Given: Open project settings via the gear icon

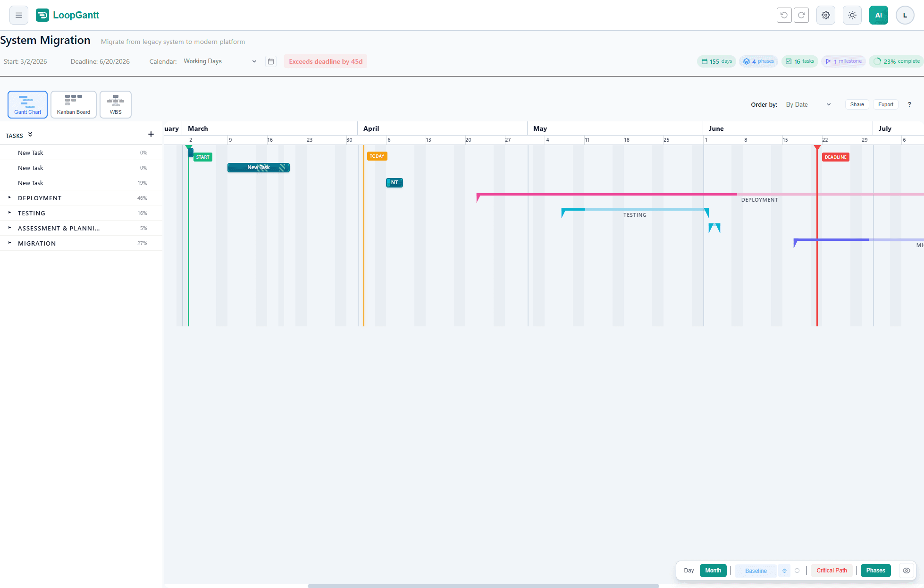Looking at the screenshot, I should point(825,15).
